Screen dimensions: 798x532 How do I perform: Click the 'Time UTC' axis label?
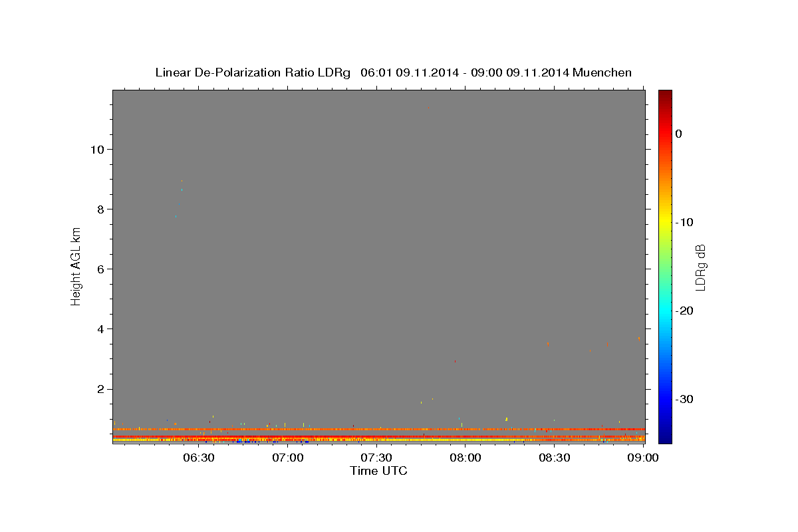[x=378, y=471]
